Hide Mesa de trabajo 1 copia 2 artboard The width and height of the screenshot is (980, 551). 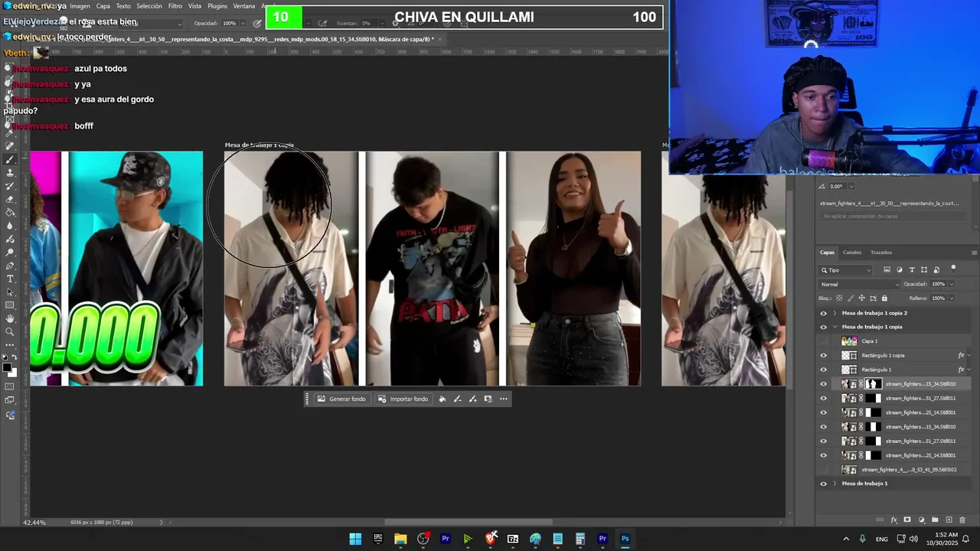824,313
